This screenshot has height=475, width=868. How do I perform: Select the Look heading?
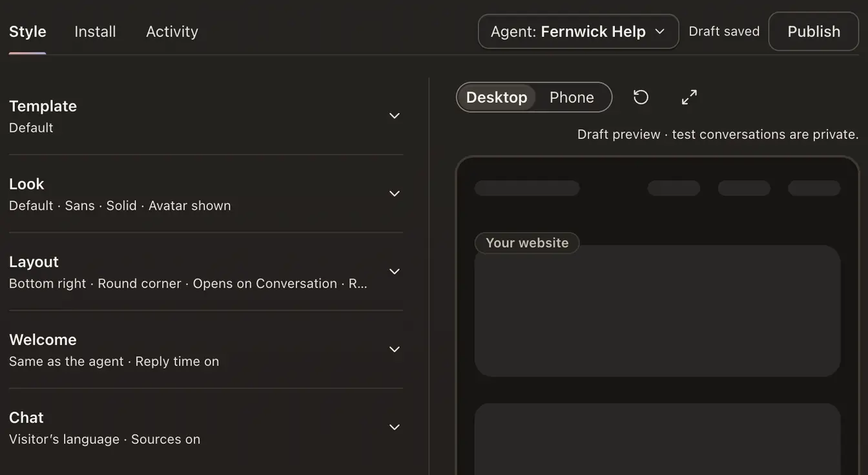coord(26,184)
